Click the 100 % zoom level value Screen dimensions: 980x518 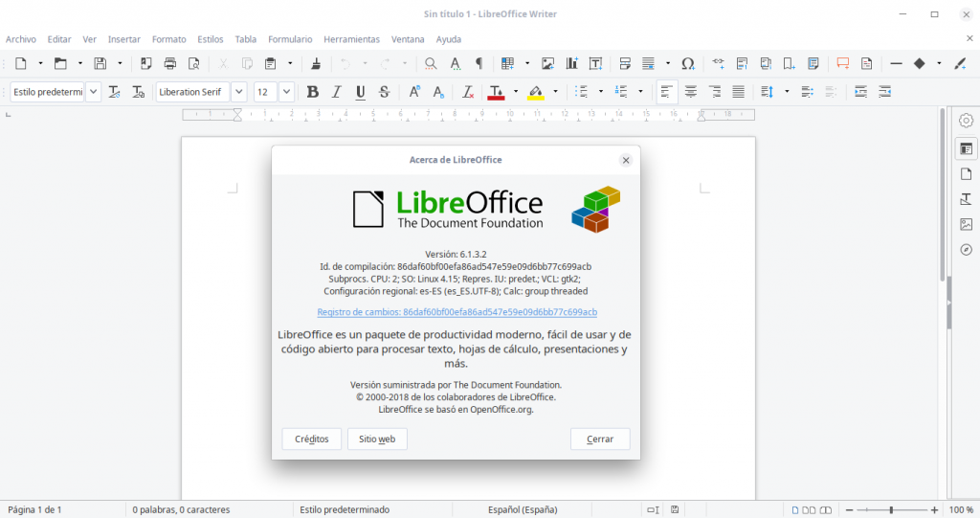[961, 510]
